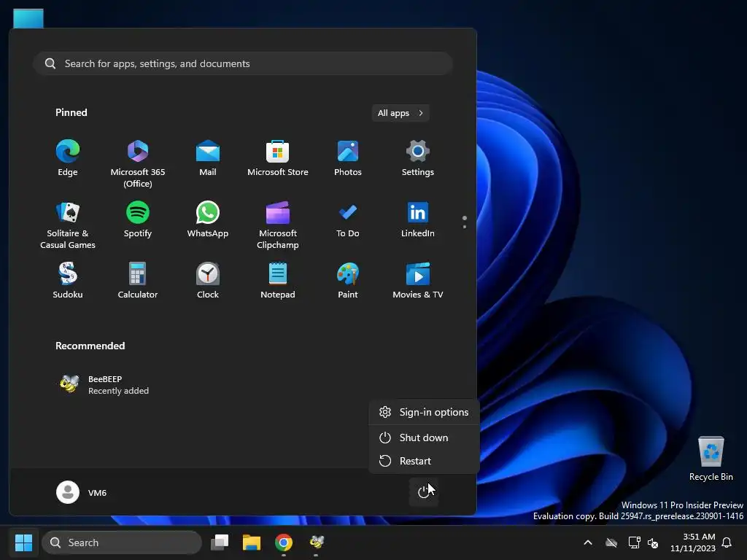Image resolution: width=747 pixels, height=560 pixels.
Task: Open File Explorer from the taskbar
Action: [x=252, y=542]
